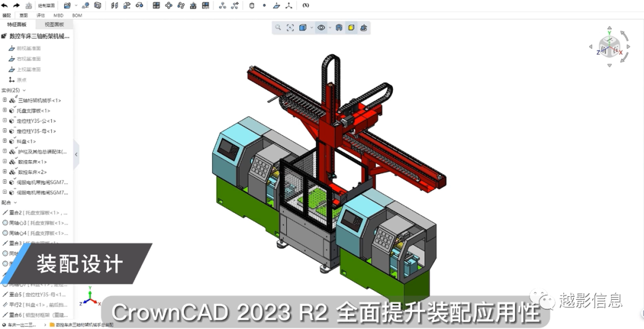
Task: Toggle the eye visibility icon in view toolbar
Action: pyautogui.click(x=321, y=27)
